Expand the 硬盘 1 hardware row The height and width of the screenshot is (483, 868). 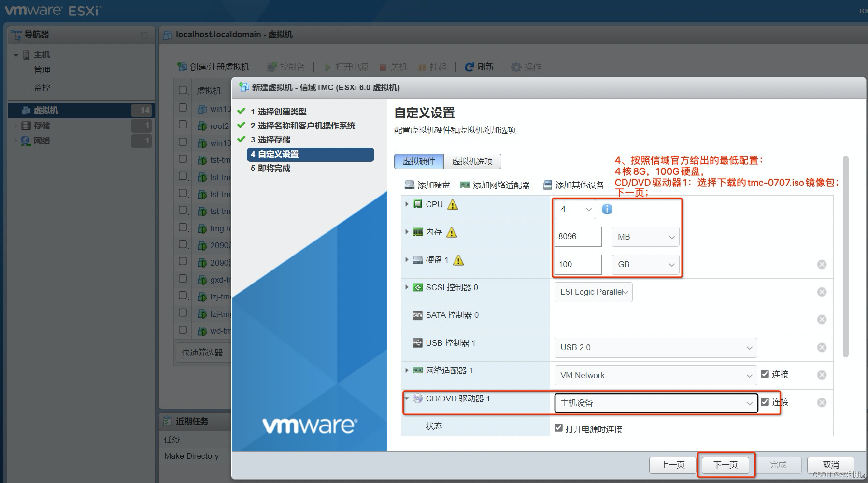point(407,260)
